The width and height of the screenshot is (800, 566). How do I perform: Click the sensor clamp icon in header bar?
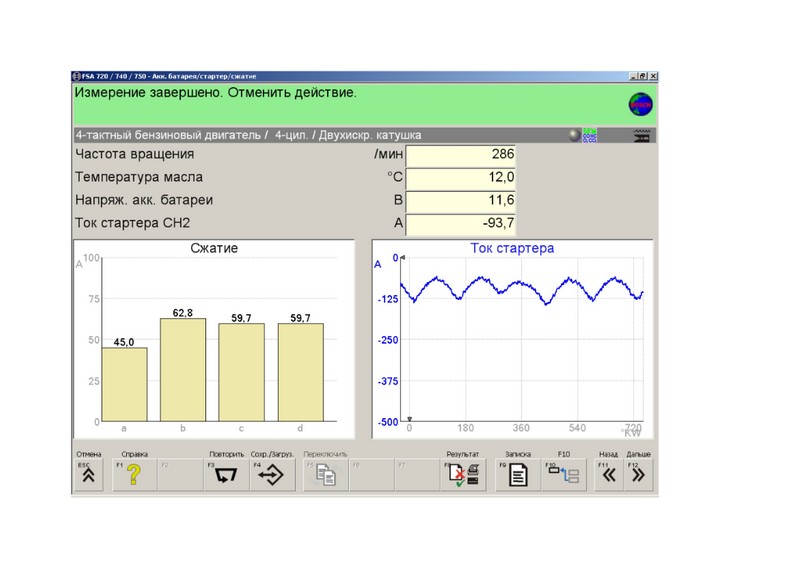click(x=640, y=135)
